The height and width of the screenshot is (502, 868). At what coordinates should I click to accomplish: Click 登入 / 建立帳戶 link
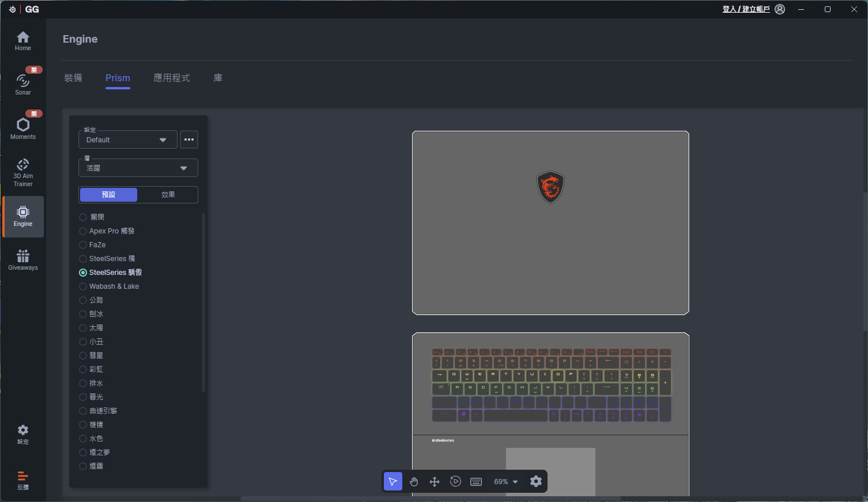click(x=746, y=9)
